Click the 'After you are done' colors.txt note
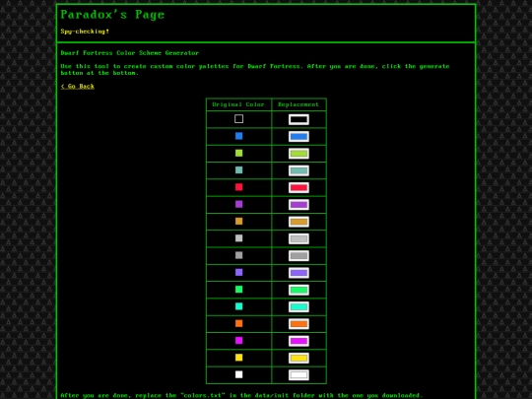The height and width of the screenshot is (399, 532). point(242,395)
